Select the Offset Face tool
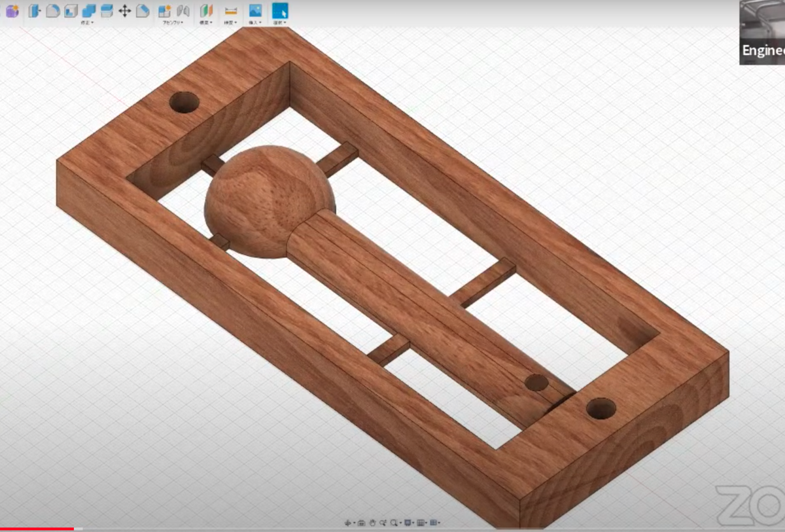The width and height of the screenshot is (785, 532). [107, 10]
